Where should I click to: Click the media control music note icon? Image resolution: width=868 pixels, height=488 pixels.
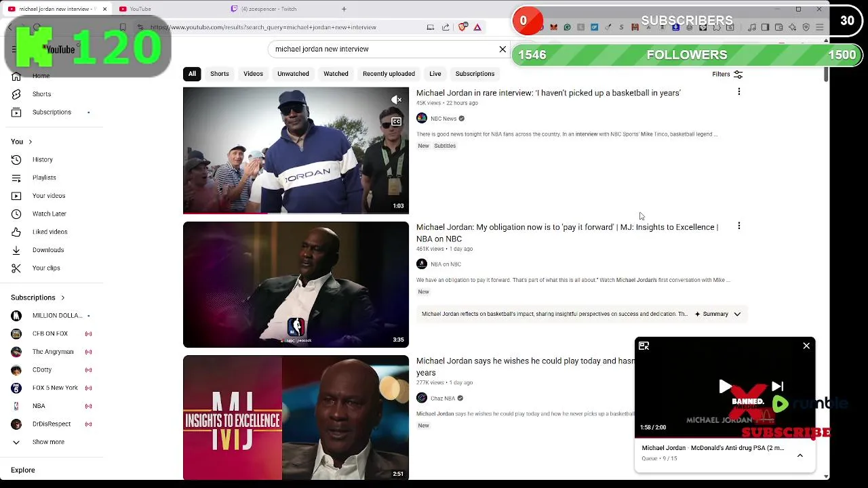pyautogui.click(x=751, y=27)
